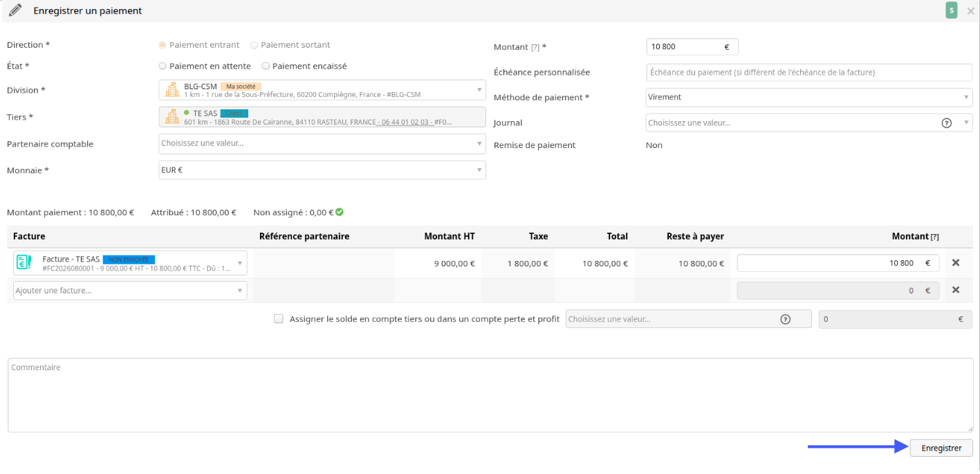The image size is (980, 474).
Task: Open the Monnaie EUR dropdown
Action: coord(322,170)
